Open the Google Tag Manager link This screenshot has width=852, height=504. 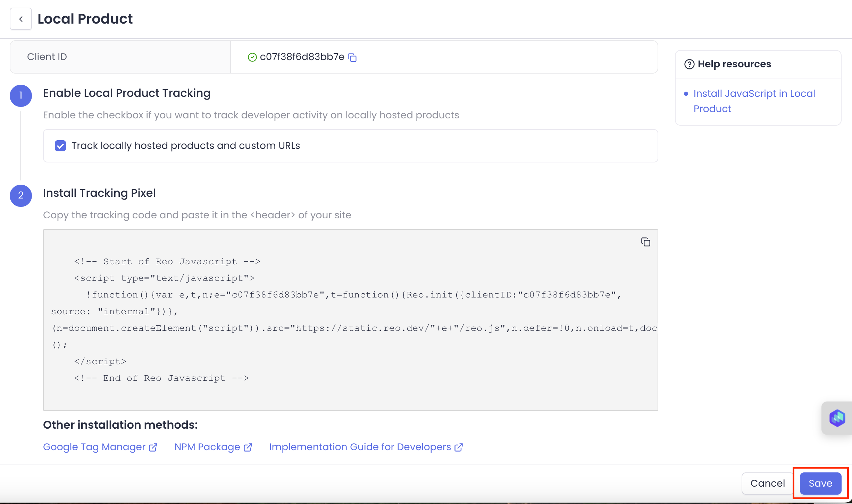point(94,447)
